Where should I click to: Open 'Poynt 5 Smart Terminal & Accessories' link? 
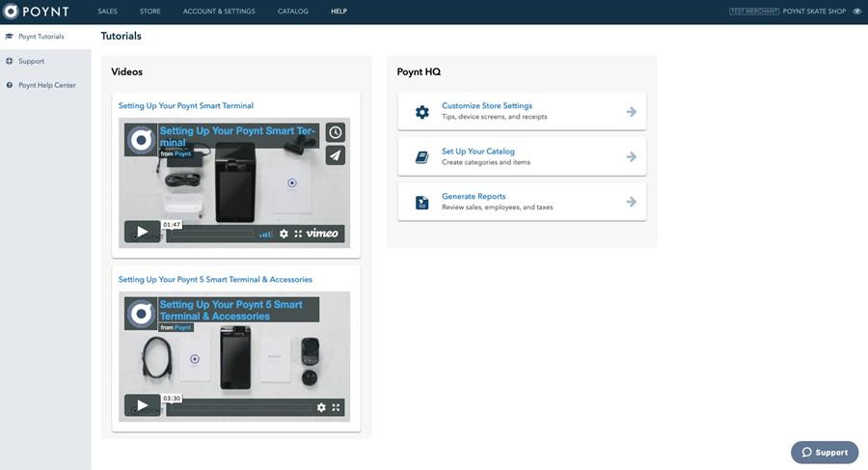[215, 279]
